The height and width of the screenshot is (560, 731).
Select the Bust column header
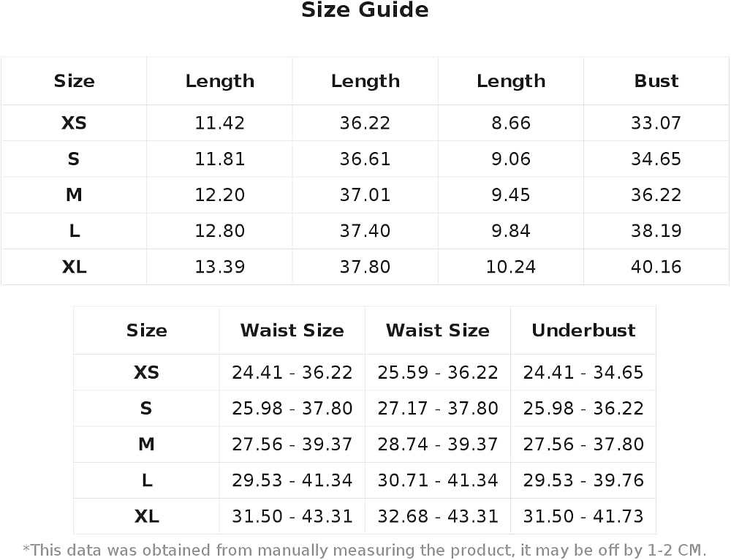[656, 81]
